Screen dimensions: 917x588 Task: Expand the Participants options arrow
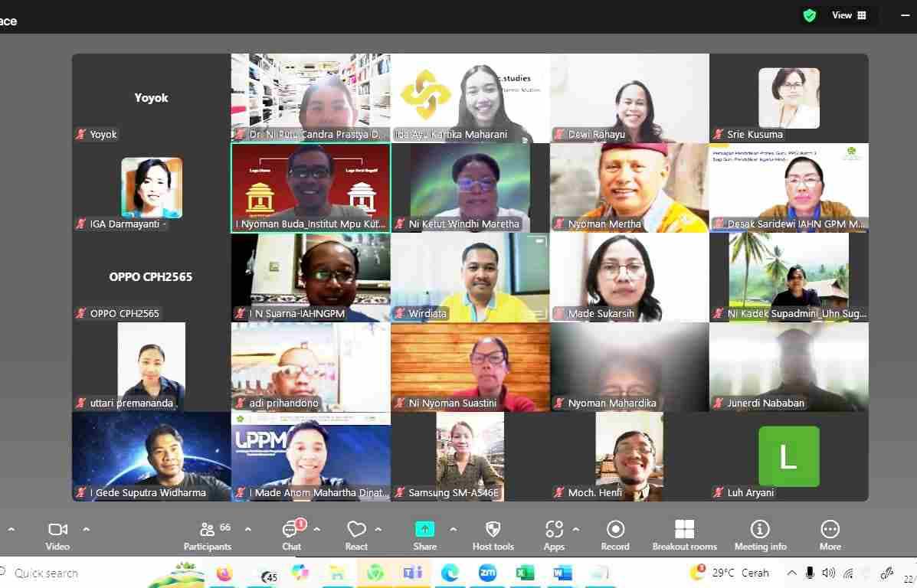pyautogui.click(x=247, y=529)
